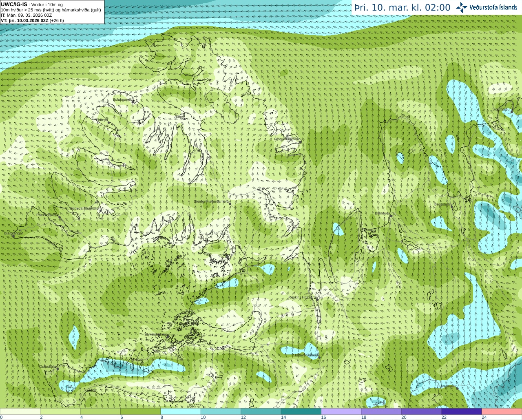522x420 pixels.
Task: Click the Stykkishólmur station label
Action: tap(156, 334)
